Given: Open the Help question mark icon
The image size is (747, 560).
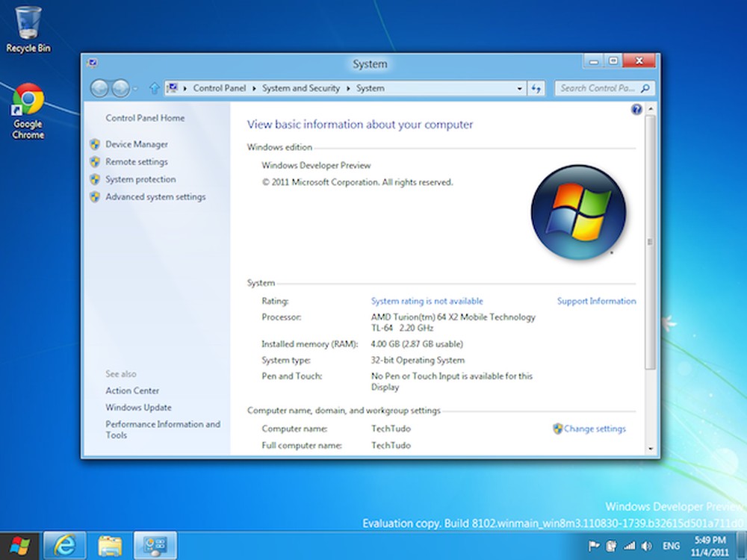Looking at the screenshot, I should pyautogui.click(x=636, y=109).
